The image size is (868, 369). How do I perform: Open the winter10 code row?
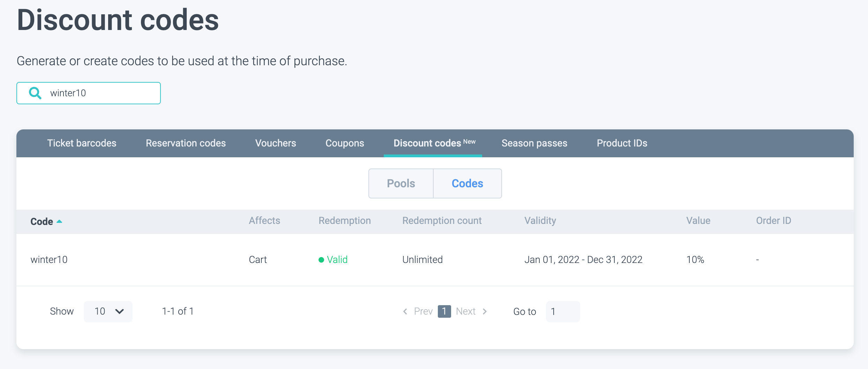pyautogui.click(x=49, y=260)
